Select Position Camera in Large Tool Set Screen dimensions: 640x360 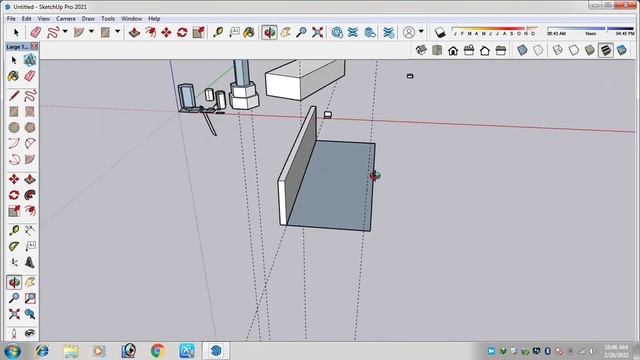pyautogui.click(x=14, y=333)
